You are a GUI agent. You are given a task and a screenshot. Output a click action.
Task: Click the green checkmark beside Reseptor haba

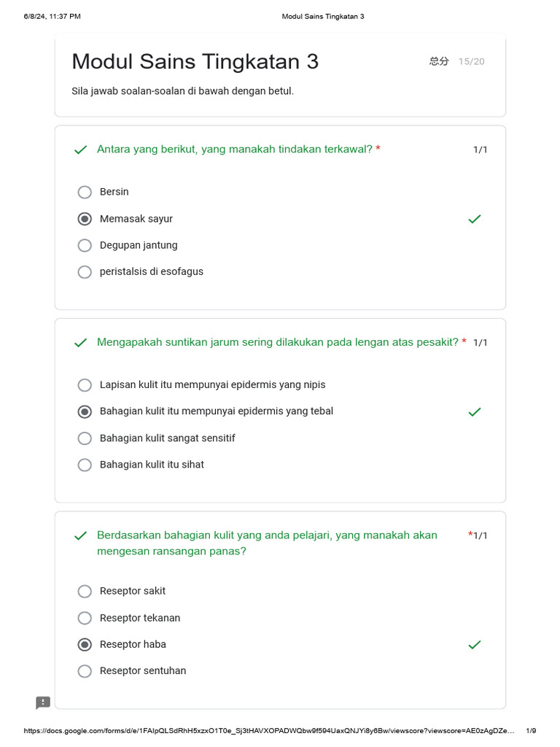(x=475, y=645)
